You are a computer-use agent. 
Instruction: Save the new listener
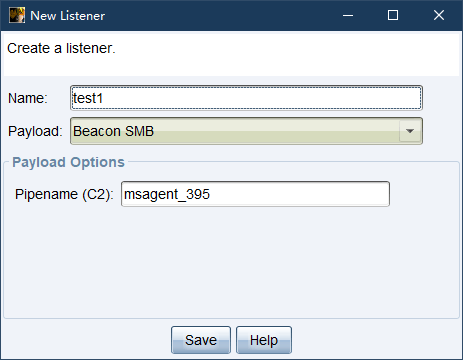[201, 340]
